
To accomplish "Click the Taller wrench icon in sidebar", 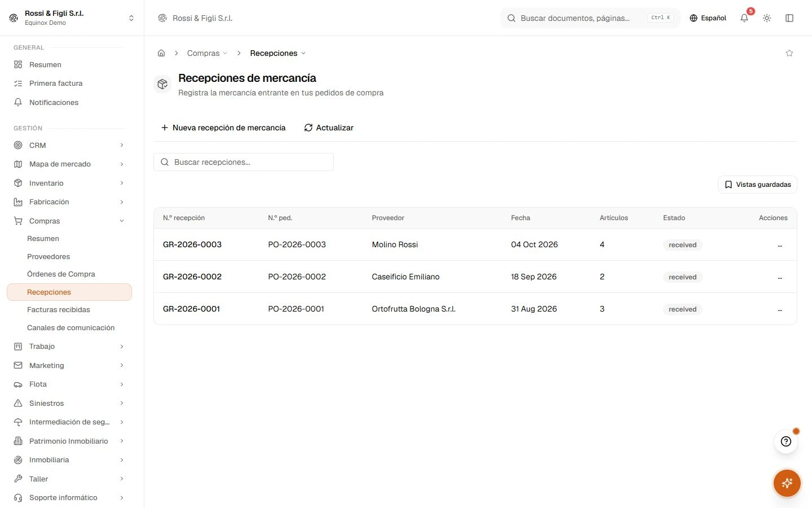I will point(18,479).
